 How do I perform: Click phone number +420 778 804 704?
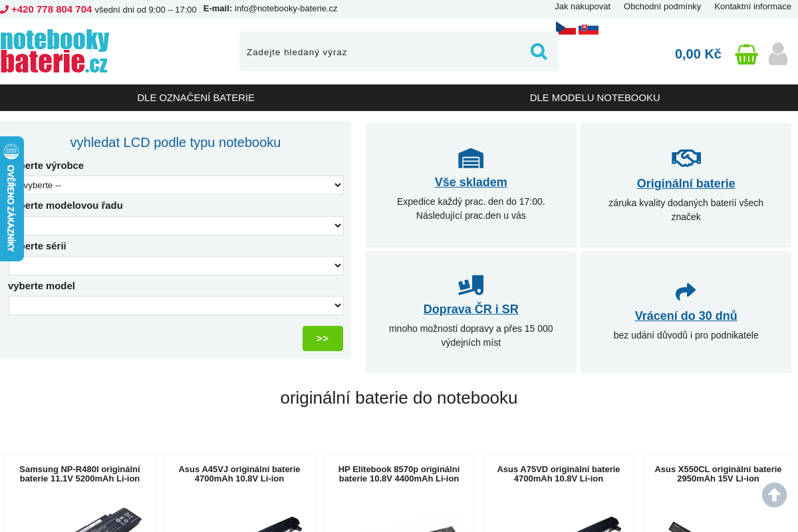coord(52,9)
